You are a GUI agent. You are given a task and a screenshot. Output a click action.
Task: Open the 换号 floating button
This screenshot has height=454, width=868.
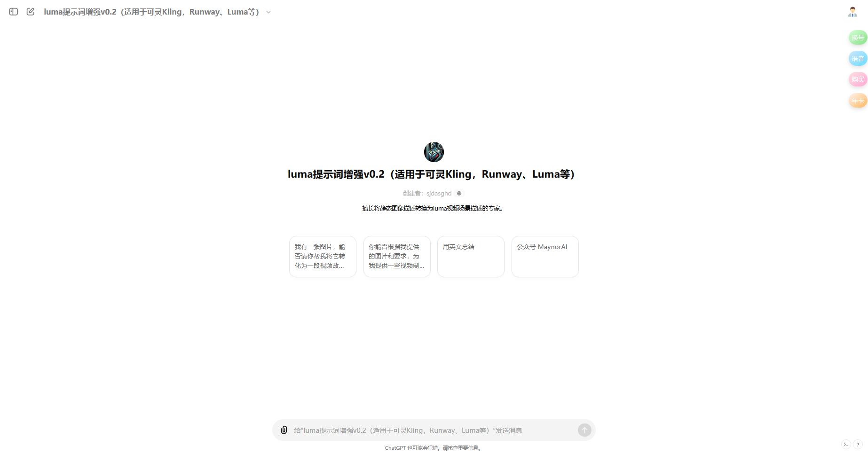[858, 37]
